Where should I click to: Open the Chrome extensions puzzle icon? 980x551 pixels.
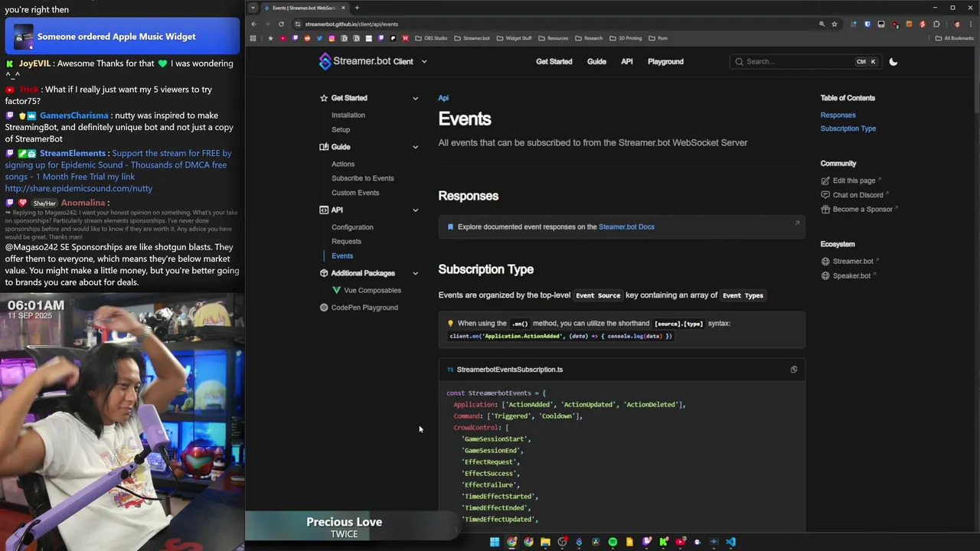click(x=936, y=24)
